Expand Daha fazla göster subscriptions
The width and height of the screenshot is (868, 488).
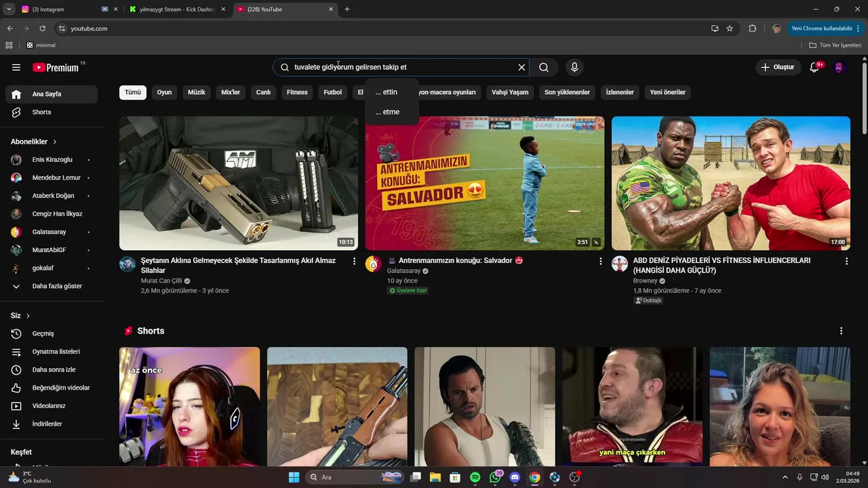pyautogui.click(x=52, y=286)
